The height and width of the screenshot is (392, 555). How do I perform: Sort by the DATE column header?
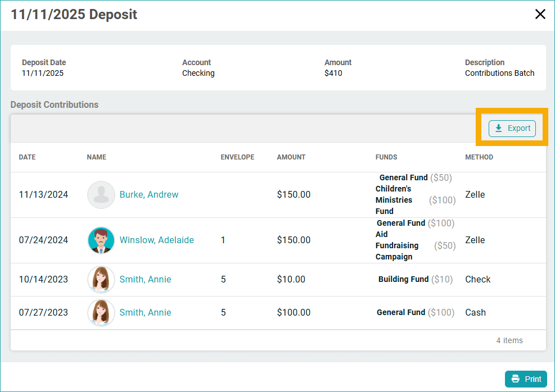[27, 157]
